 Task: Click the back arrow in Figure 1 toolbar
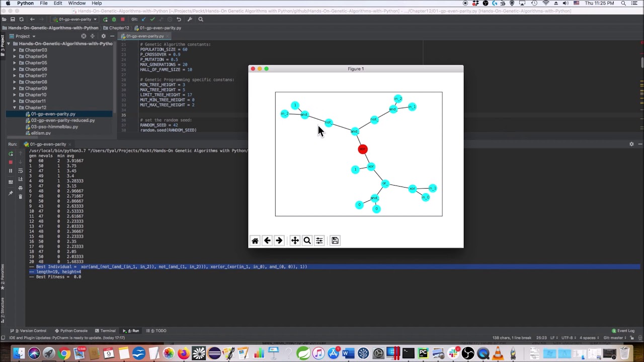click(x=267, y=241)
